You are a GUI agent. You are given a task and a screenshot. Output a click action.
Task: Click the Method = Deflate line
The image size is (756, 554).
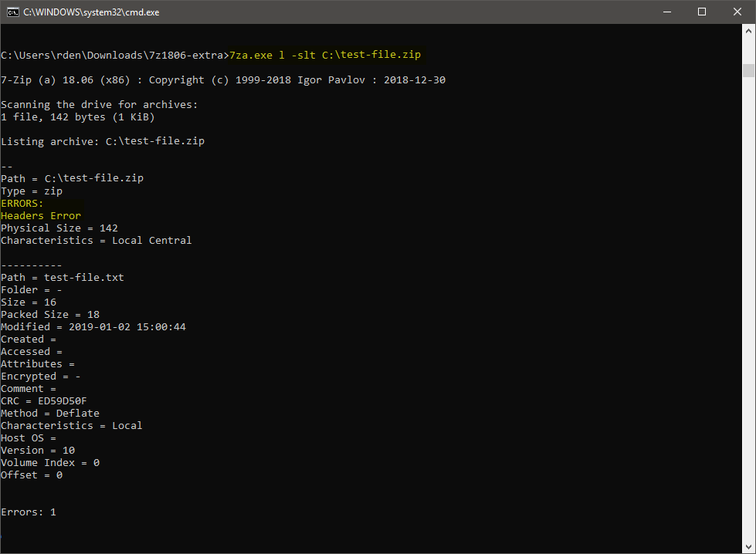49,413
